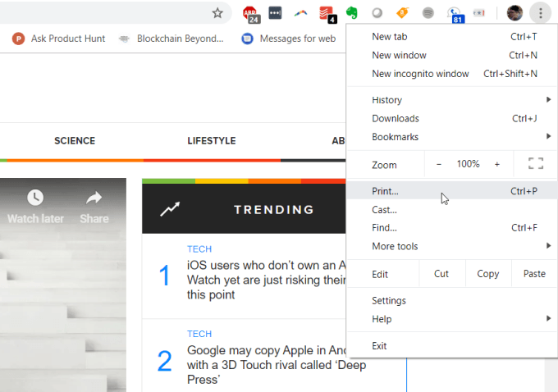The image size is (558, 392).
Task: Open a New incognito window
Action: pyautogui.click(x=452, y=74)
